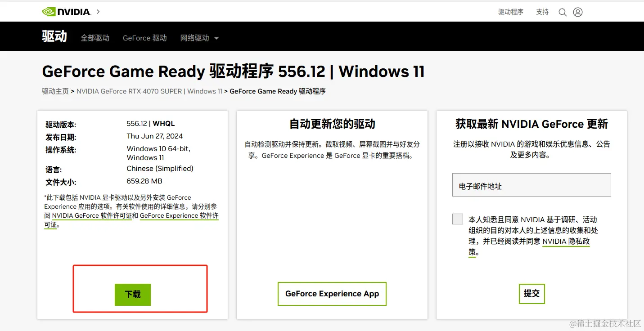Image resolution: width=644 pixels, height=331 pixels.
Task: Open 支持 in the top bar
Action: pos(542,12)
